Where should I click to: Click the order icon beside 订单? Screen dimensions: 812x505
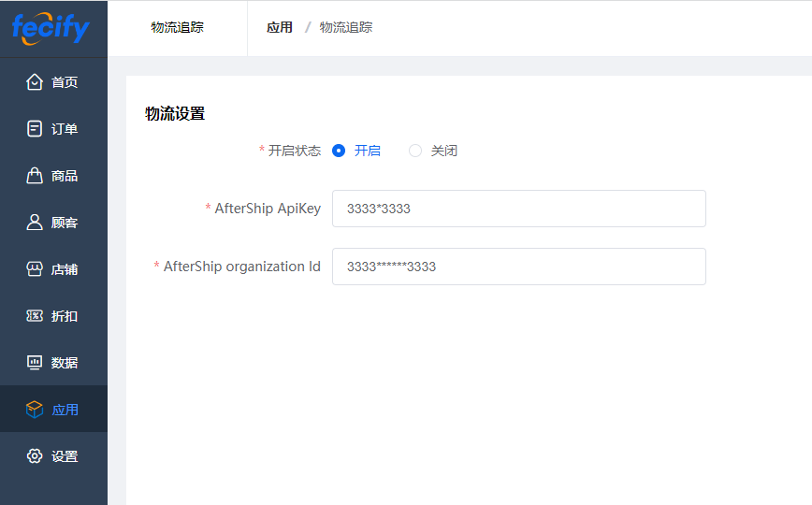(x=35, y=128)
